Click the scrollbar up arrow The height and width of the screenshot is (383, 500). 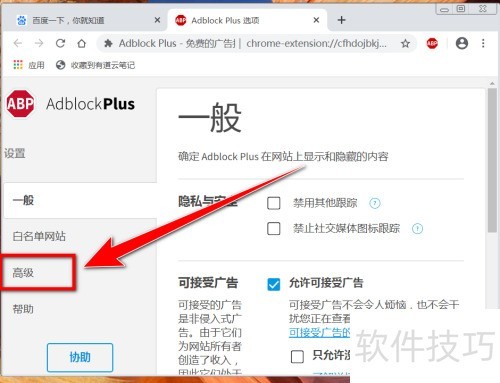[x=492, y=83]
